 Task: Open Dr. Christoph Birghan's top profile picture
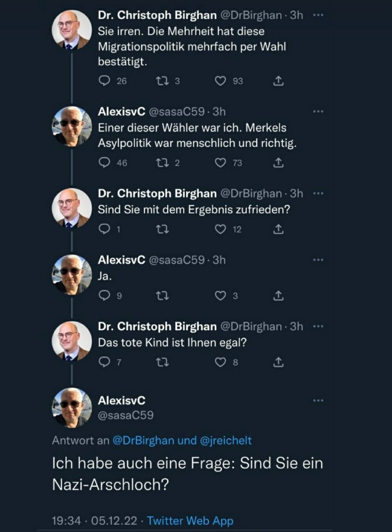coord(71,30)
